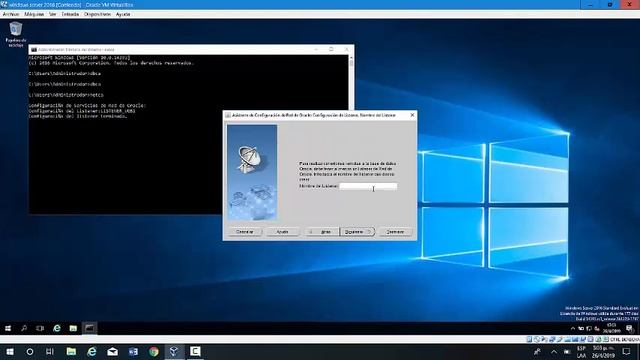This screenshot has width=640, height=360.
Task: Launch Google Chrome from host taskbar
Action: 154,351
